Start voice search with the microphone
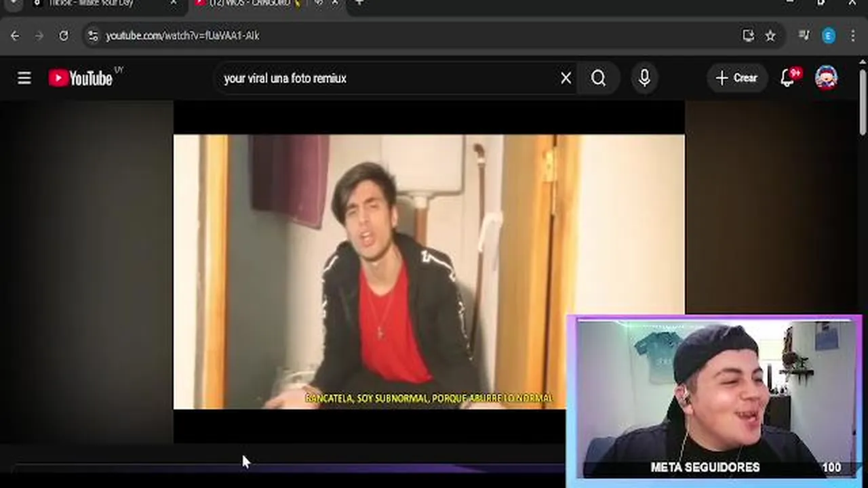868x488 pixels. click(x=644, y=78)
